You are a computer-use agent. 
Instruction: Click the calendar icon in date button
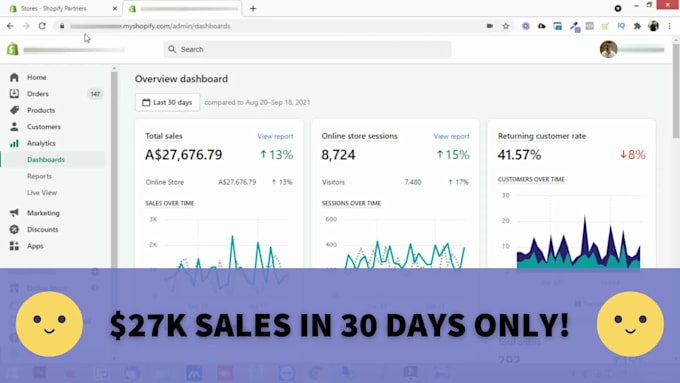coord(146,102)
